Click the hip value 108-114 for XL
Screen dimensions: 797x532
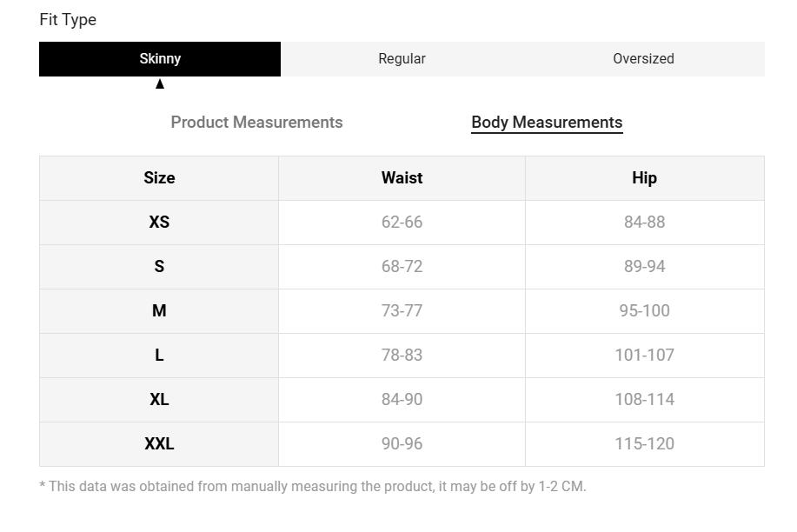(645, 399)
